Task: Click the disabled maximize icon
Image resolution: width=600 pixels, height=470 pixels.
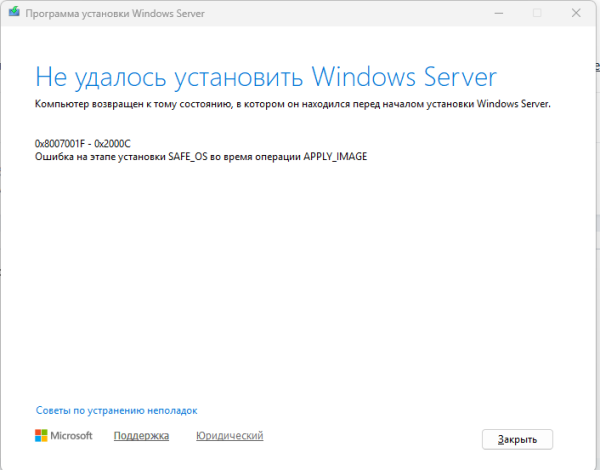Action: (537, 13)
